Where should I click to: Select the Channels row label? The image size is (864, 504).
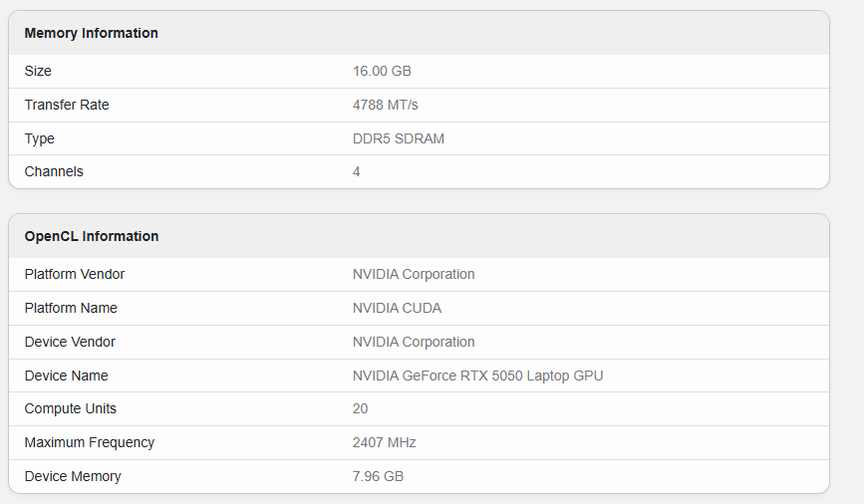[54, 172]
